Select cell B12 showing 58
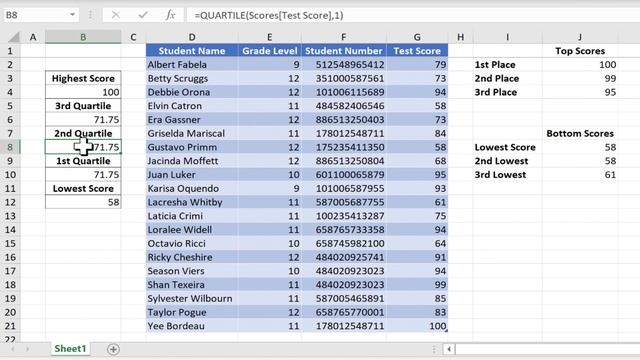Screen dimensions: 640x360 click(83, 202)
